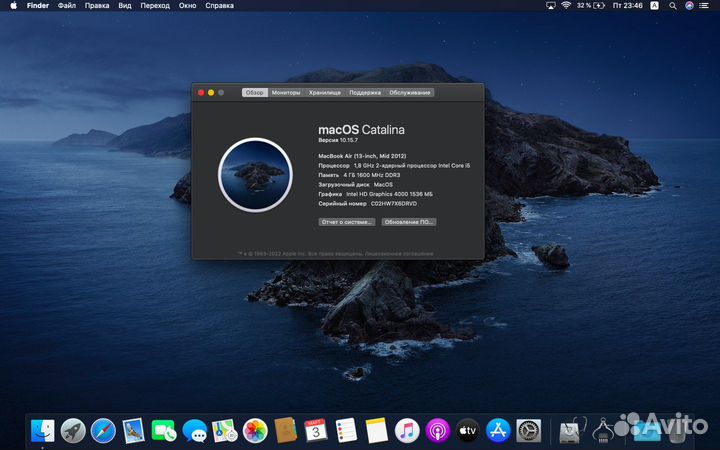
Task: Click the macOS Catalina title
Action: coord(361,129)
